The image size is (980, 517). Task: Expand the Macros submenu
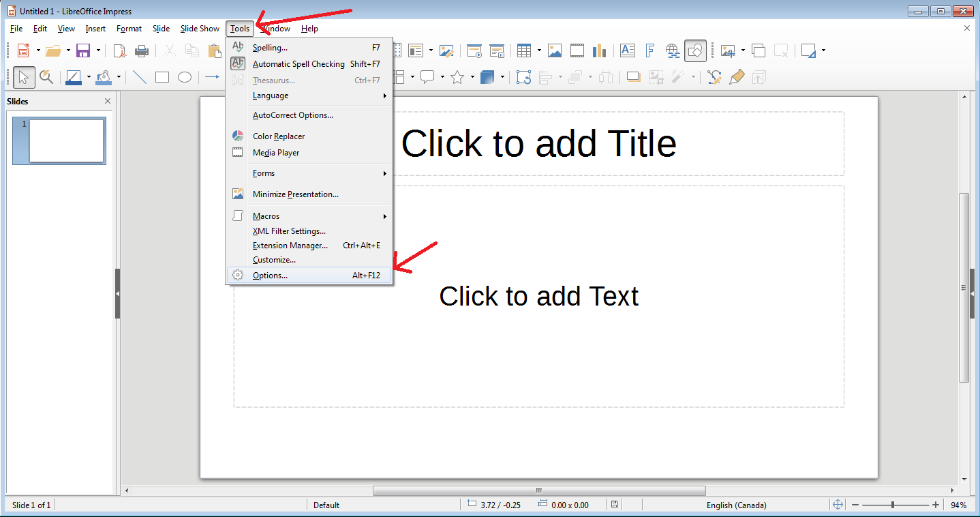[x=309, y=216]
